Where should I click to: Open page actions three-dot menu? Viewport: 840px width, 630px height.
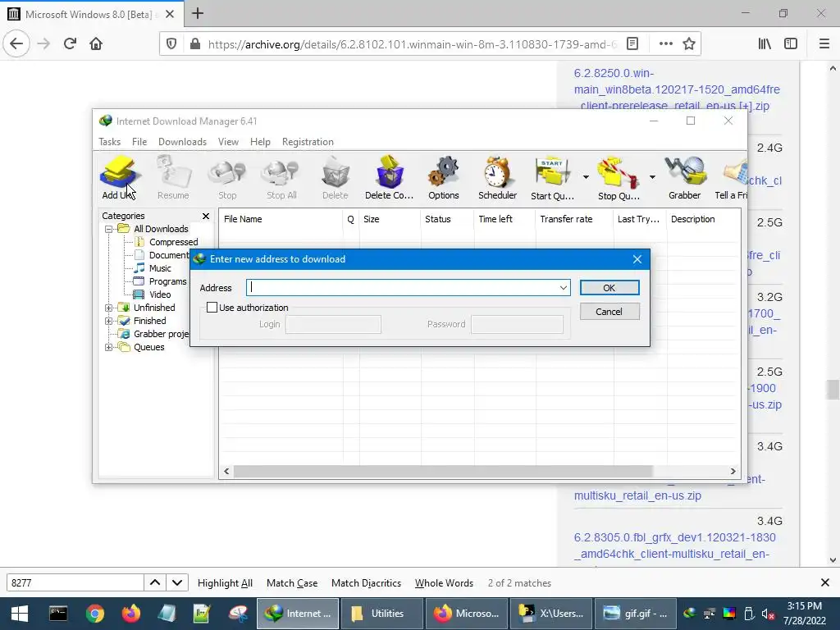pos(666,44)
